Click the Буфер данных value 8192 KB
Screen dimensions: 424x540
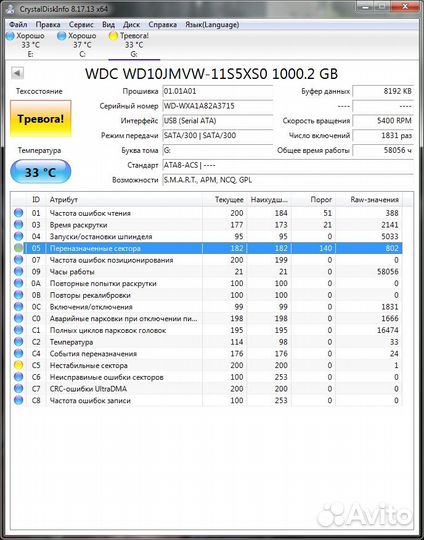(383, 91)
